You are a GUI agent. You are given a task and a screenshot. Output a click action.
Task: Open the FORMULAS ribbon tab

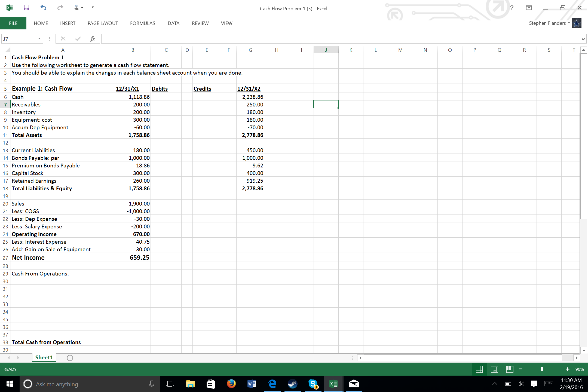pyautogui.click(x=142, y=23)
